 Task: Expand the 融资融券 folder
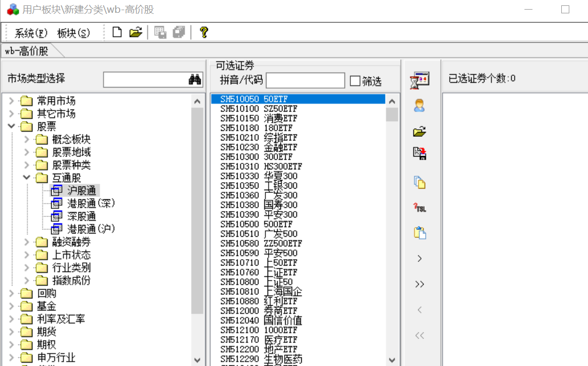coord(26,242)
